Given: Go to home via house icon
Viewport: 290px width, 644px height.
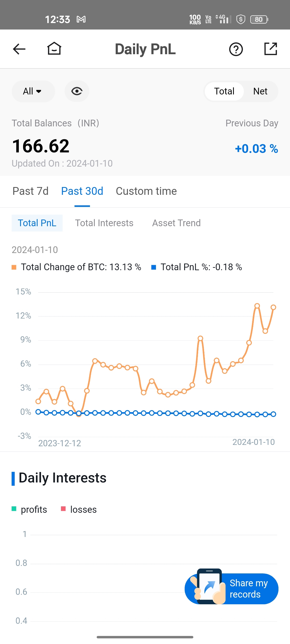Looking at the screenshot, I should [x=54, y=49].
